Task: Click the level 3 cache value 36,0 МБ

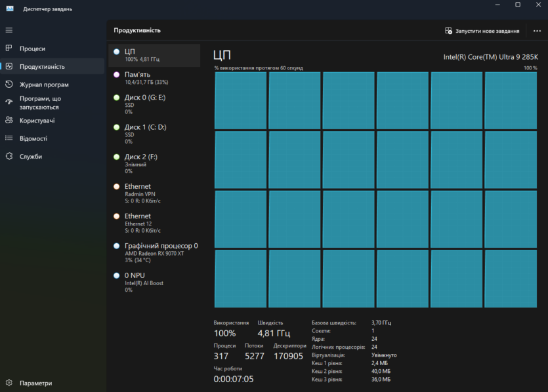Action: click(x=381, y=379)
